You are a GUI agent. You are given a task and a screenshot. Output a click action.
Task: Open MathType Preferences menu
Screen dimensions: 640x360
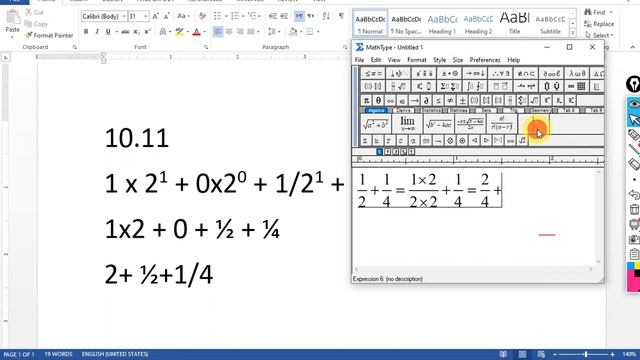(485, 60)
